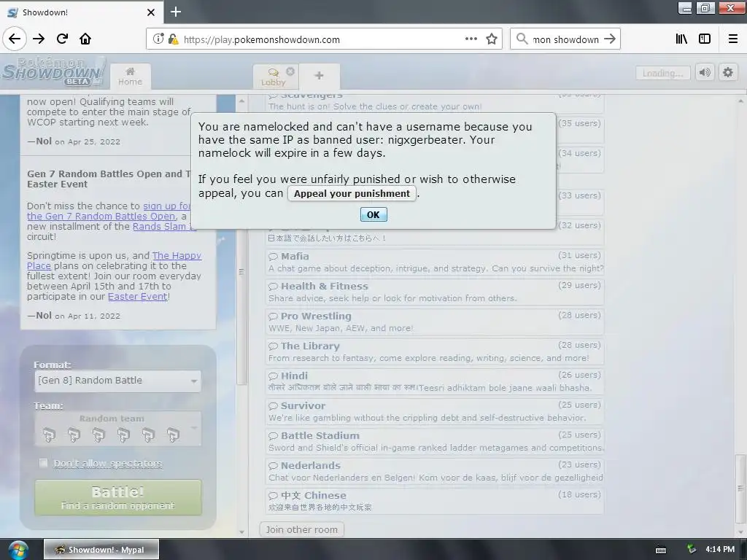Open a new browser tab
This screenshot has width=747, height=560.
176,12
